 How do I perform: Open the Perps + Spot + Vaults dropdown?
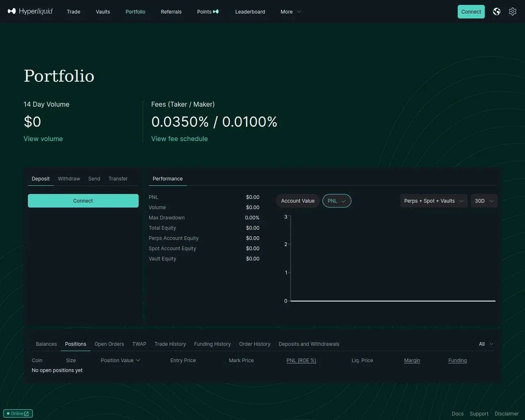434,201
